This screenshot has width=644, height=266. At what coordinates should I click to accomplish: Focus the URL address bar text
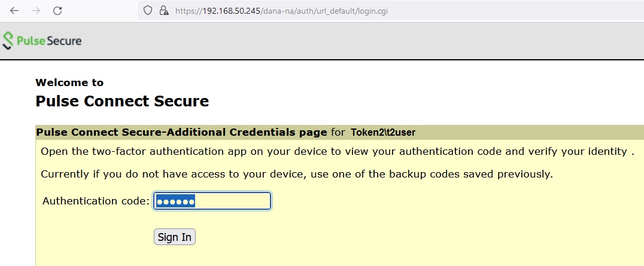point(281,11)
